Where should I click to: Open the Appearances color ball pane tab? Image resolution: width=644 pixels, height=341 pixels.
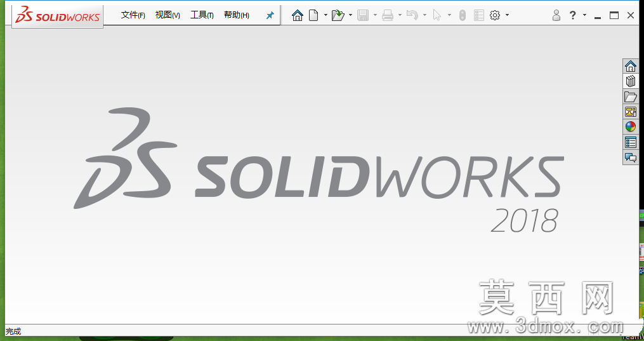[631, 127]
